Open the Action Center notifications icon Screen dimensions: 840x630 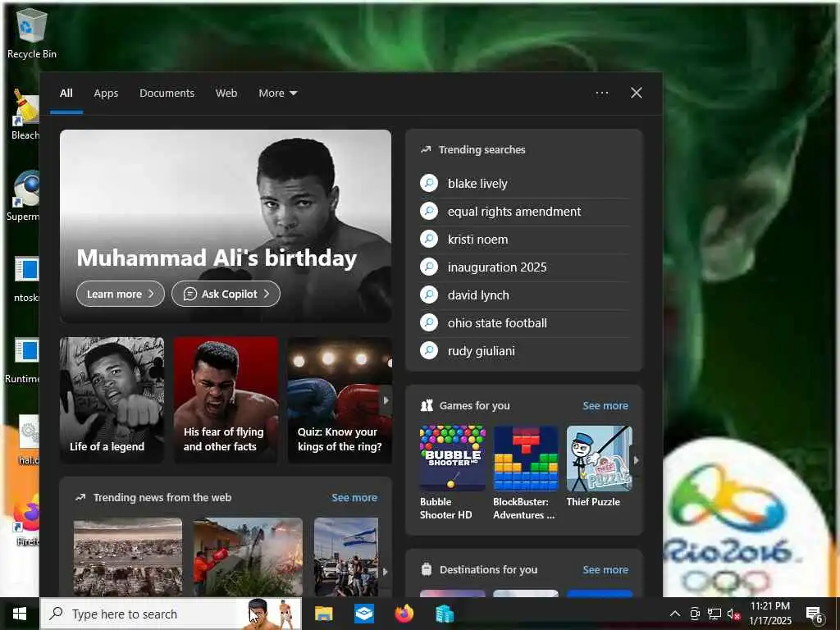(815, 614)
